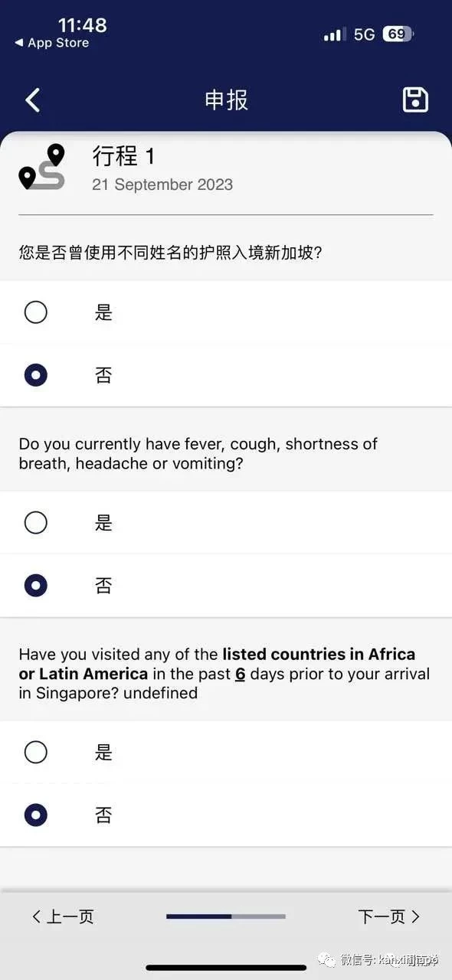Select 是 for the fever and cough question
452x980 pixels.
click(226, 523)
